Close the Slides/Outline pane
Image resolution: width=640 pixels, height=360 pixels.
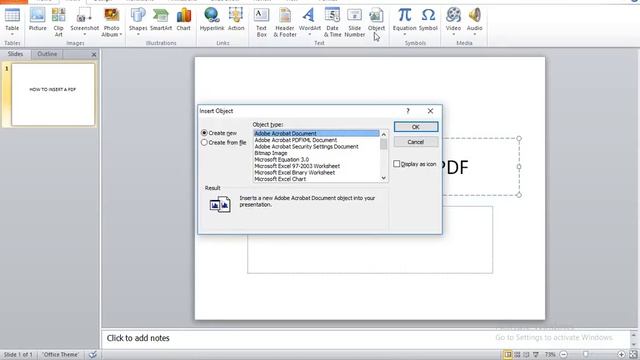click(94, 54)
